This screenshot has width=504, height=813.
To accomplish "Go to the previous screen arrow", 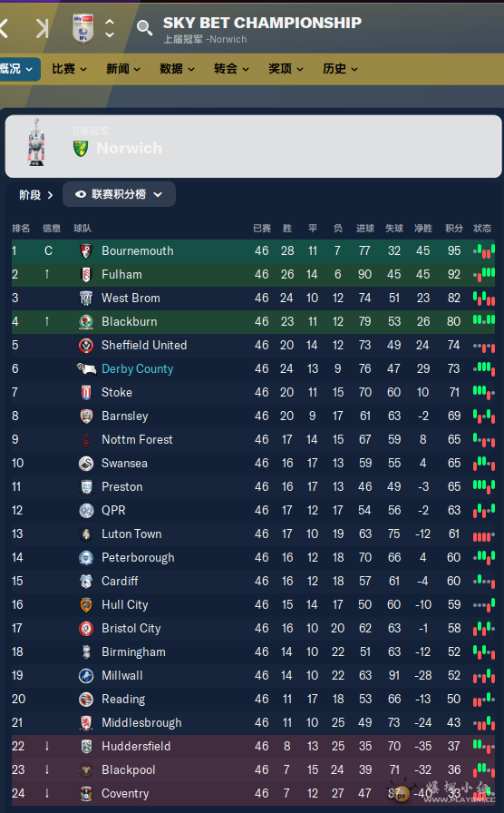I will point(4,28).
